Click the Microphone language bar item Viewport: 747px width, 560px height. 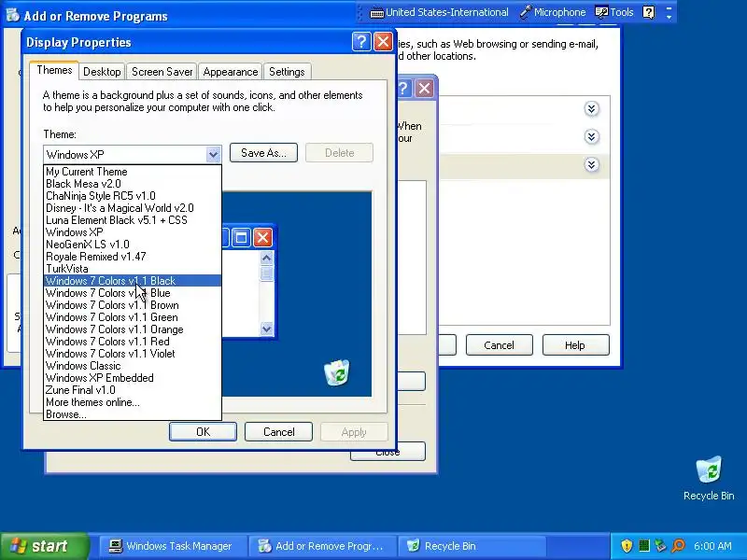pos(553,12)
